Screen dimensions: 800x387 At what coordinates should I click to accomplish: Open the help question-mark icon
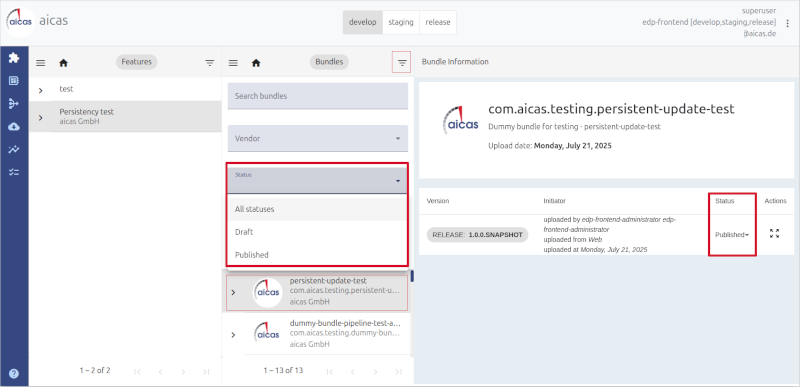click(14, 373)
